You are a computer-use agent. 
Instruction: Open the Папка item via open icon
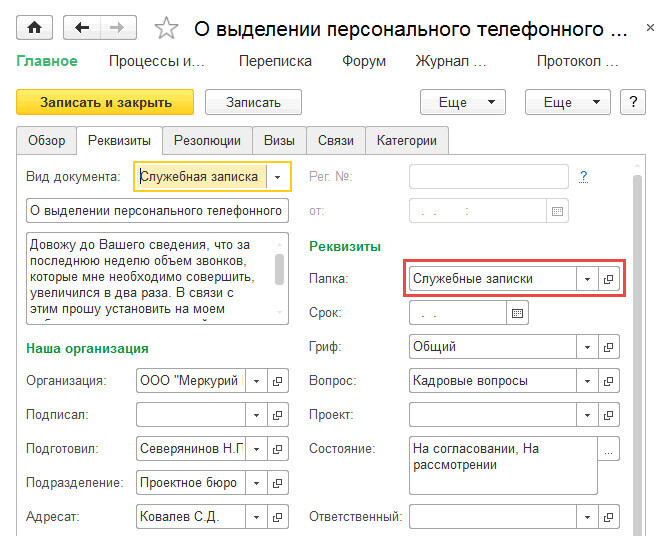coord(608,279)
